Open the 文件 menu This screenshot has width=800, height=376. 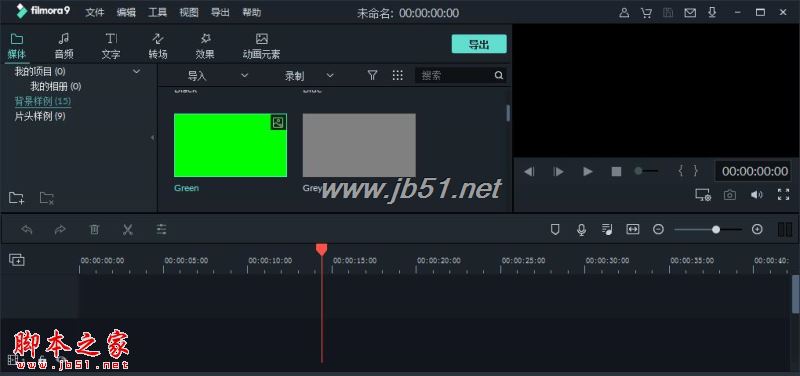pos(94,13)
